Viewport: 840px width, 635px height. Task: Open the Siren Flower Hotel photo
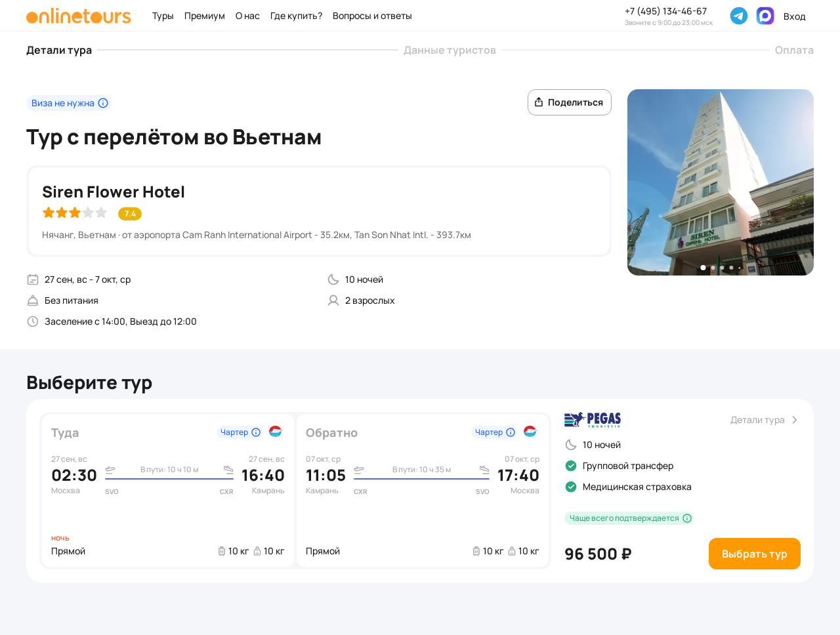(721, 182)
